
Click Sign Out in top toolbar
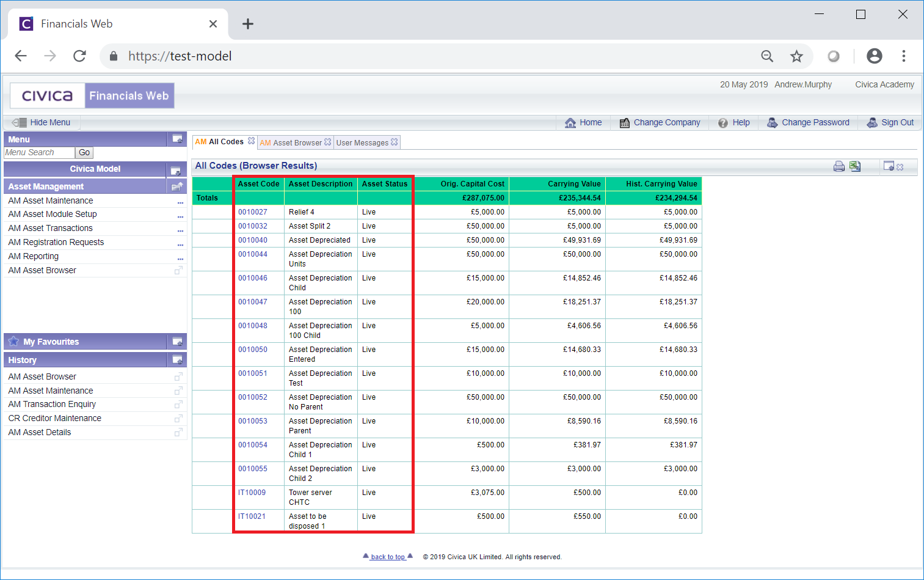pyautogui.click(x=890, y=122)
